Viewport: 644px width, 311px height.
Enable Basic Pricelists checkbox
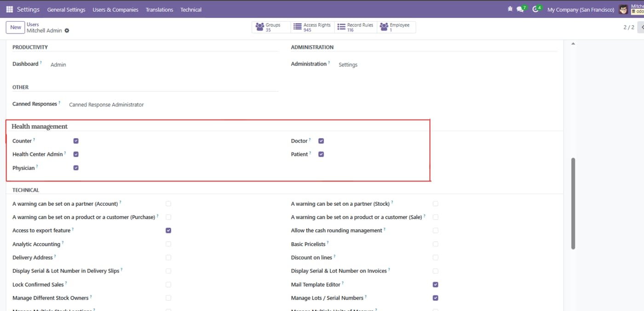pyautogui.click(x=436, y=244)
